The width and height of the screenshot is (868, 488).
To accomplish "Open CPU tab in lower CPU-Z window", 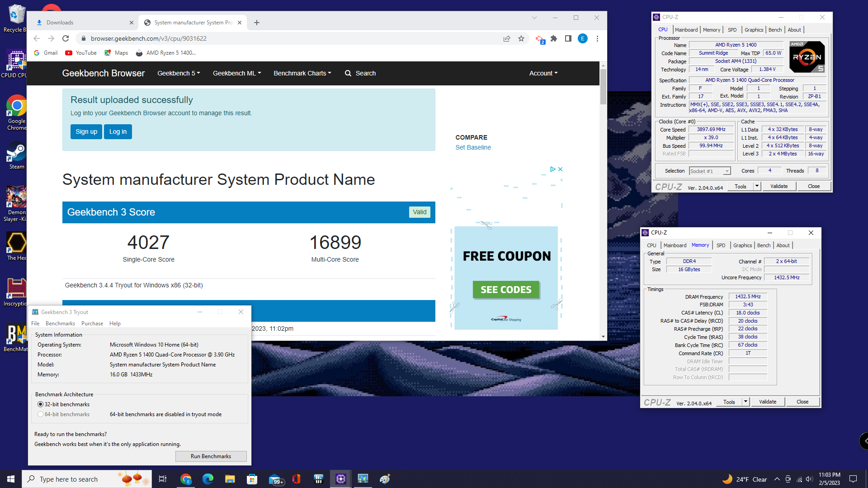I will (x=651, y=245).
